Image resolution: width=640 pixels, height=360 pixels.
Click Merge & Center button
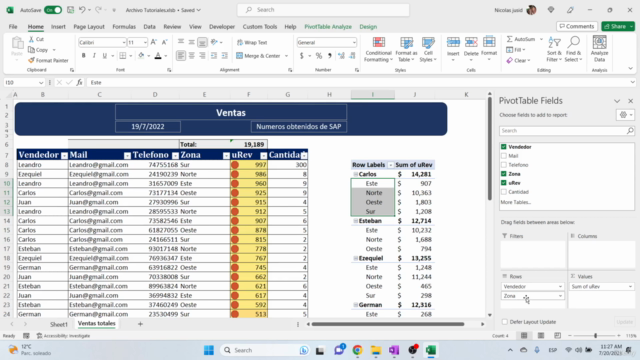point(259,56)
